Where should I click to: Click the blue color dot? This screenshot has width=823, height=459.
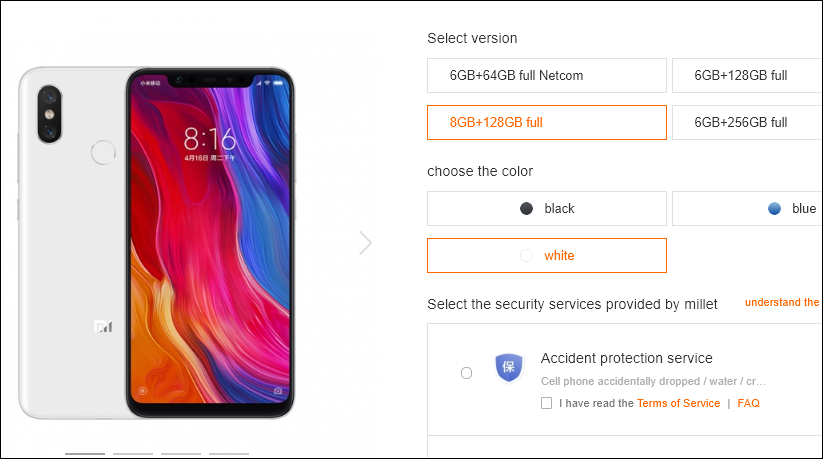(x=774, y=209)
